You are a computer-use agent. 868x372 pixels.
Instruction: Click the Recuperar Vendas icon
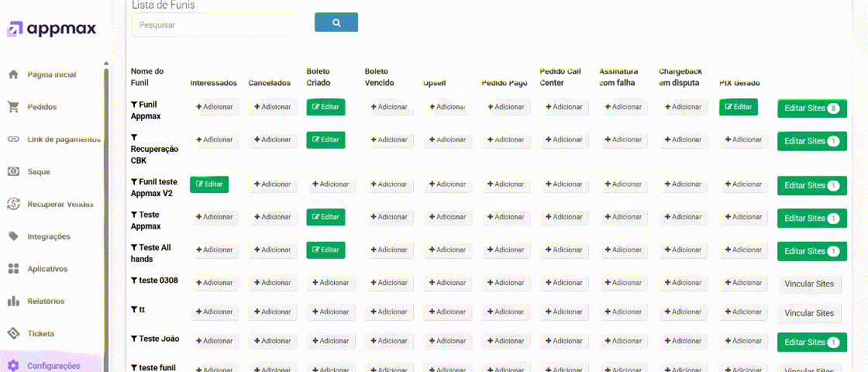pos(13,204)
